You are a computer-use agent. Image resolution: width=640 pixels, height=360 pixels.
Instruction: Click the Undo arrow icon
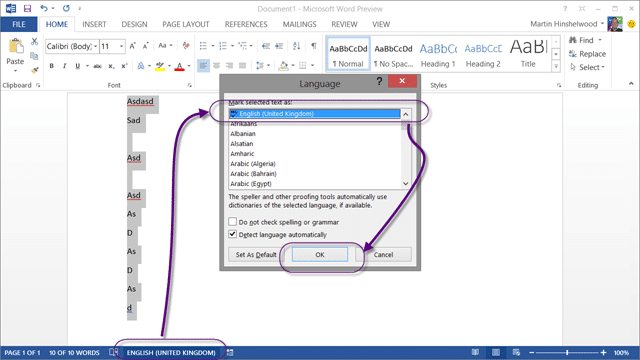click(x=44, y=8)
